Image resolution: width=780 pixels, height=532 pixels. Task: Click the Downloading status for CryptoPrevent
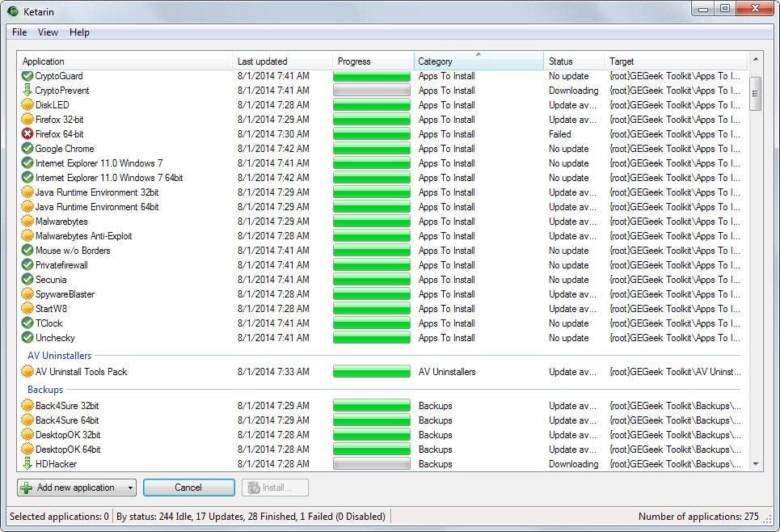(x=574, y=91)
